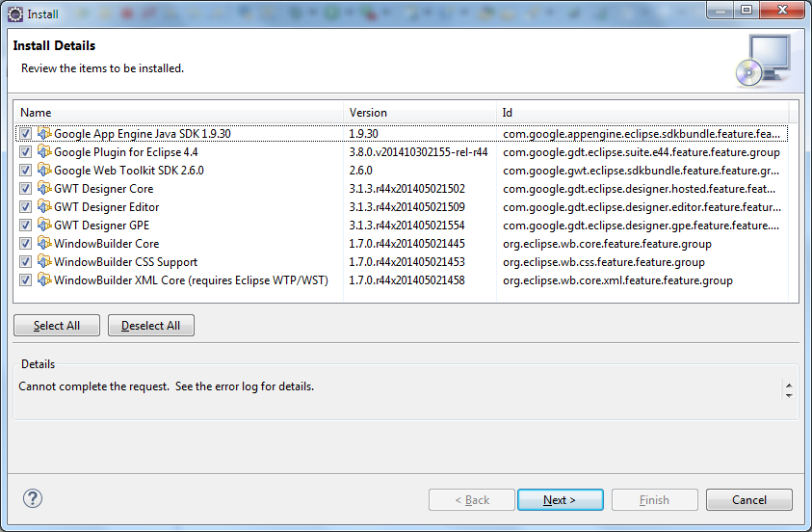Click the Deselect All button
This screenshot has width=812, height=532.
point(150,326)
